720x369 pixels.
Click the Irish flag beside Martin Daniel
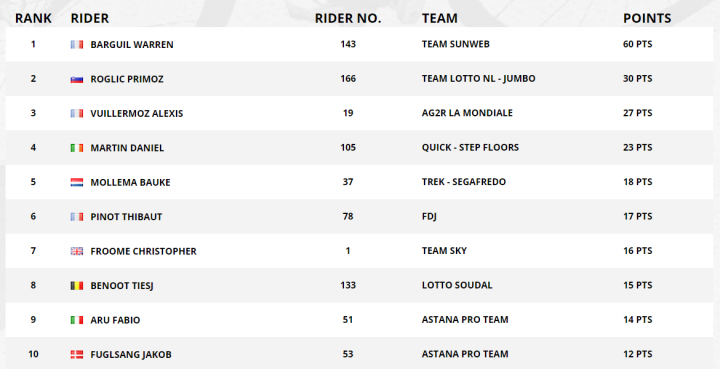[x=77, y=148]
